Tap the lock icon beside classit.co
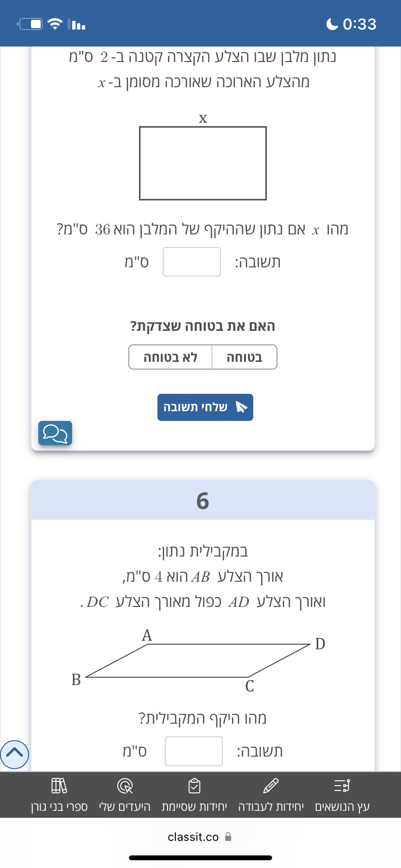401x868 pixels. pos(229,837)
